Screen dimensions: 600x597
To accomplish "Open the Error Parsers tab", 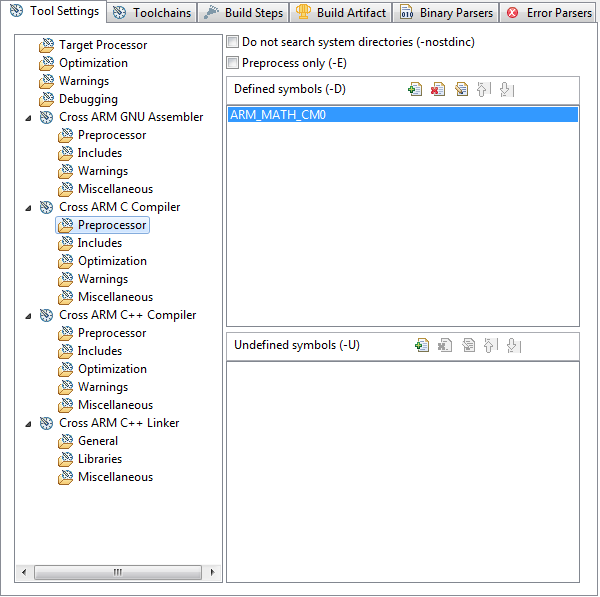I will tap(549, 13).
